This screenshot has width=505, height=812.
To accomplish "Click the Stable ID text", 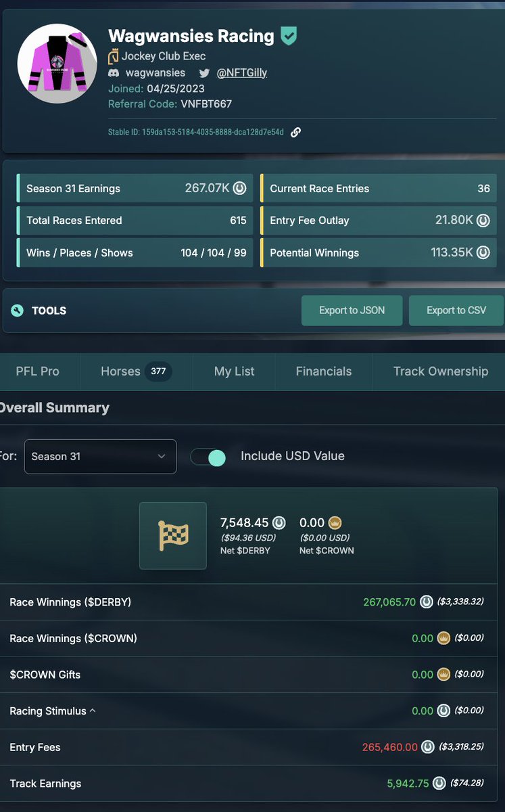I will pos(196,133).
